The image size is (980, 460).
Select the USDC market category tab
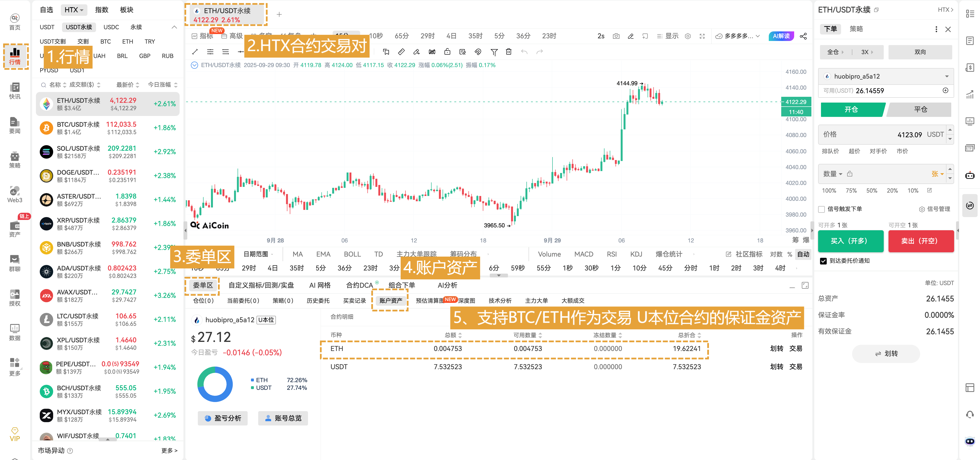pos(111,27)
